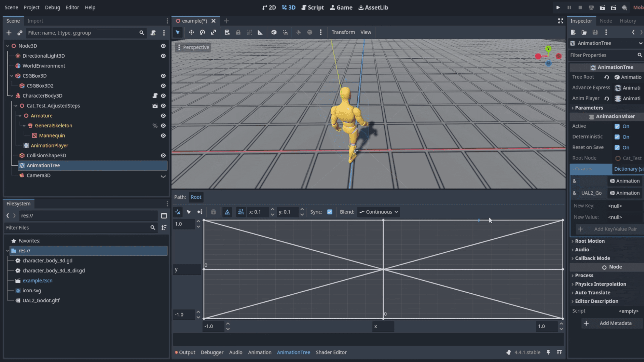The height and width of the screenshot is (362, 644).
Task: Toggle automatic triangles in the blend space
Action: tap(227, 212)
